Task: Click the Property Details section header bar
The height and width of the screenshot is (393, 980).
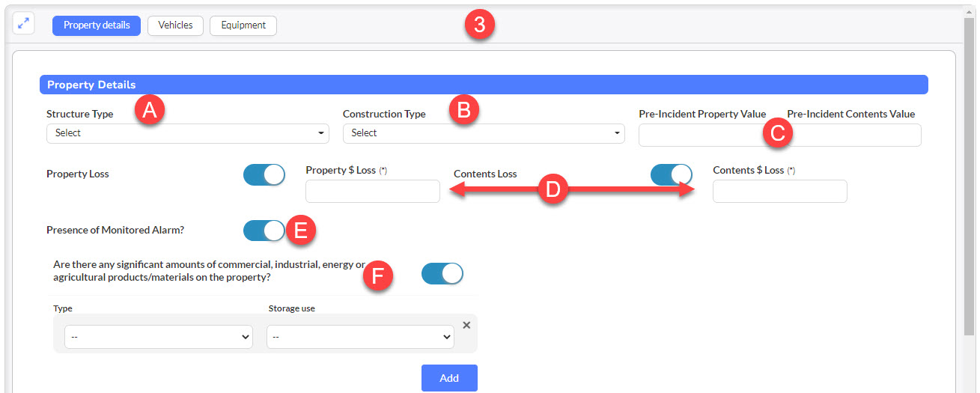Action: coord(484,85)
